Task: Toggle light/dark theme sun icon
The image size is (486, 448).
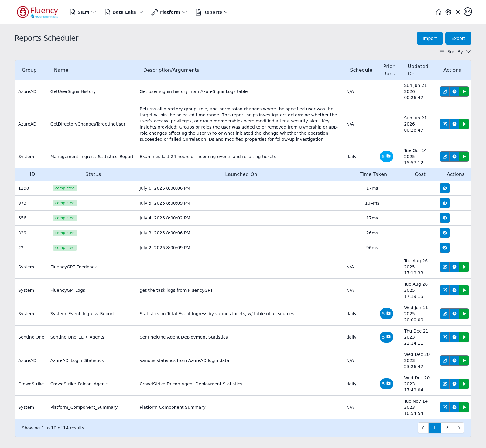Action: pos(458,12)
